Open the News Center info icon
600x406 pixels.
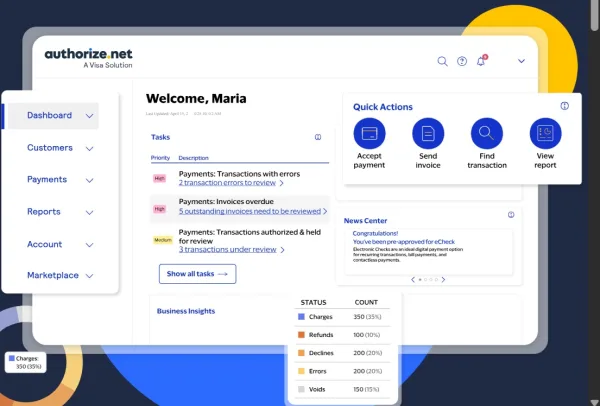(x=511, y=215)
